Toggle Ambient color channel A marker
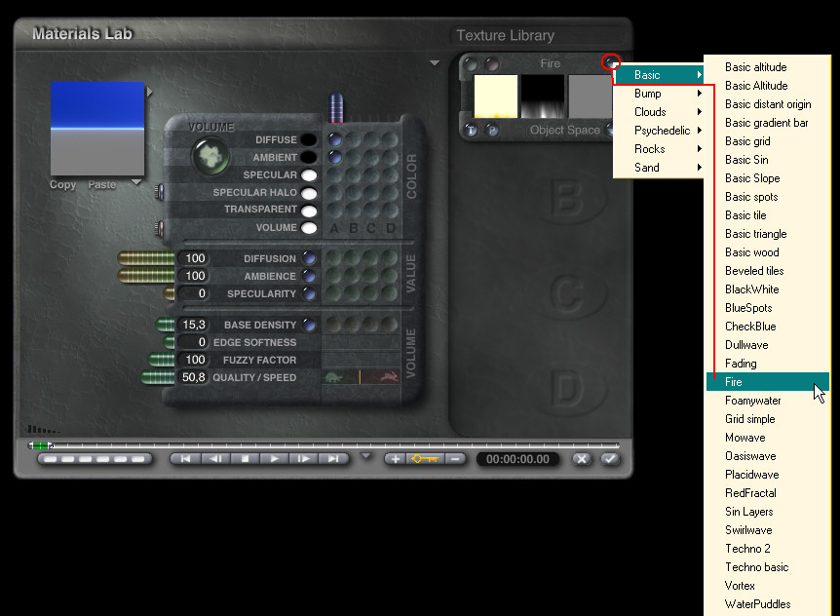Screen dimensions: 840x616 (x=335, y=158)
